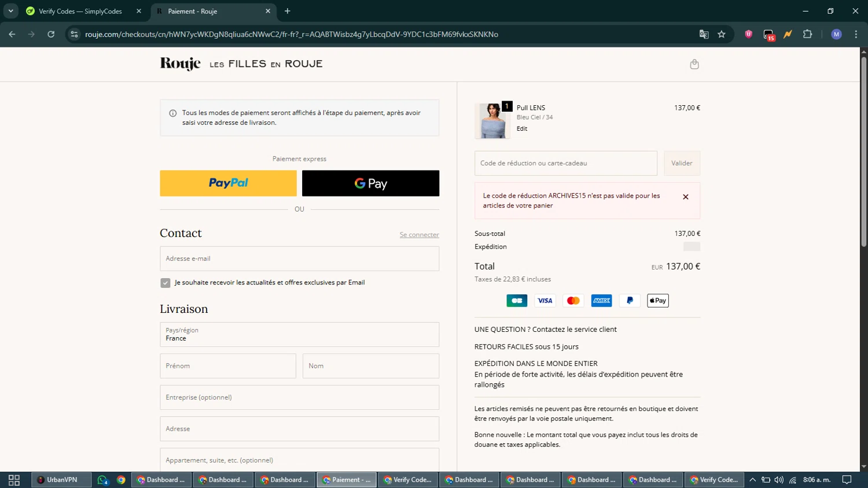Viewport: 868px width, 488px height.
Task: Click Edit under Pull LENS
Action: click(522, 129)
